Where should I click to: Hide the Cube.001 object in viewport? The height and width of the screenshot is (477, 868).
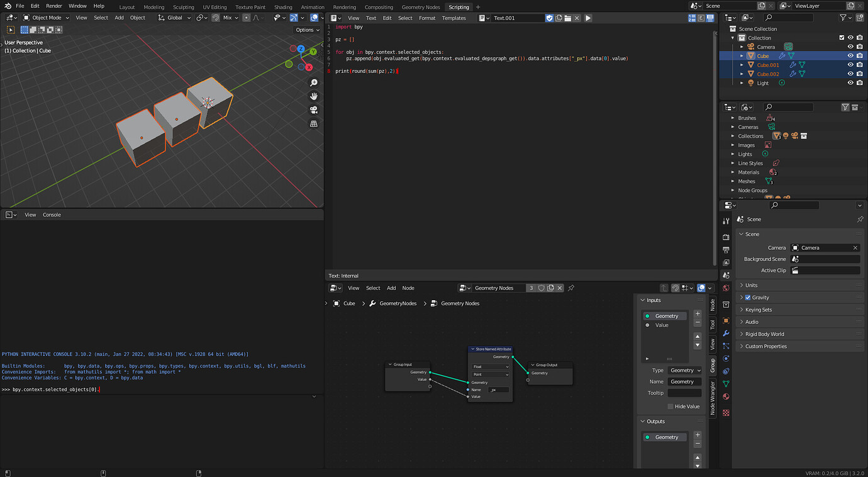[850, 65]
